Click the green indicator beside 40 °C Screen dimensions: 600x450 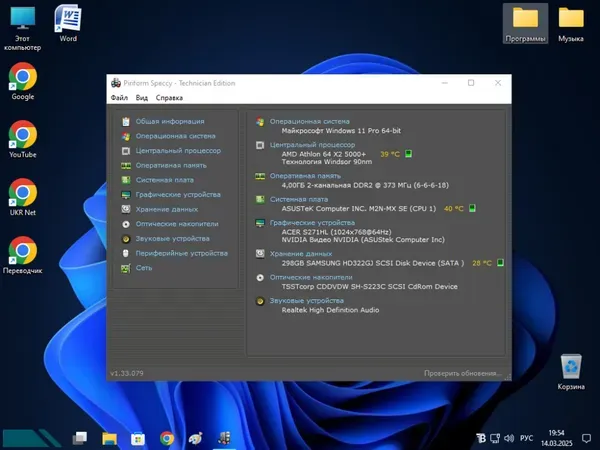click(x=473, y=208)
